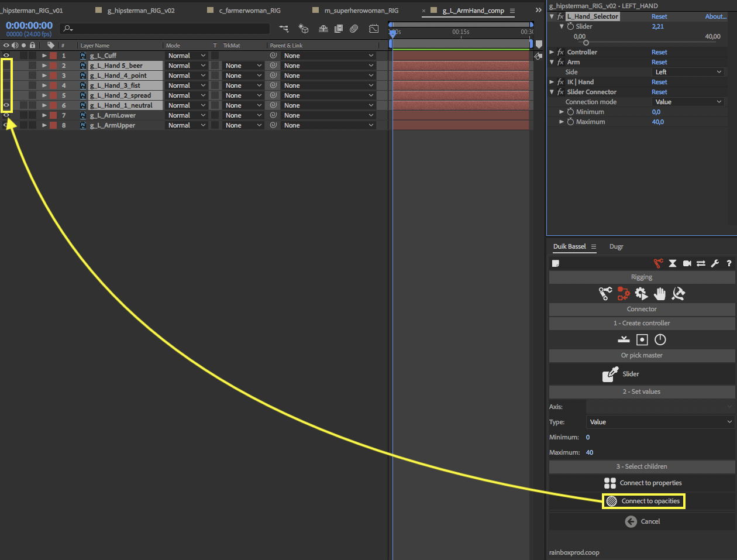Switch to g_hipsterman_RIG_v02 timeline tab
Screen dimensions: 737x560
141,11
